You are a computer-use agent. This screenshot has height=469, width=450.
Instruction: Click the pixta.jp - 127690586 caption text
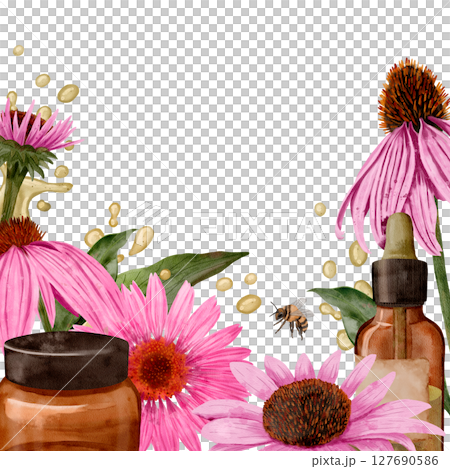click(375, 461)
